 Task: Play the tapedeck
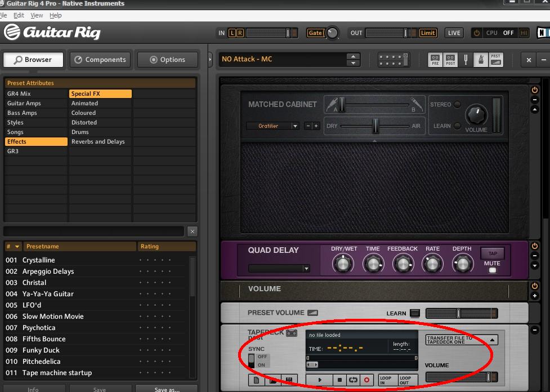tap(320, 380)
